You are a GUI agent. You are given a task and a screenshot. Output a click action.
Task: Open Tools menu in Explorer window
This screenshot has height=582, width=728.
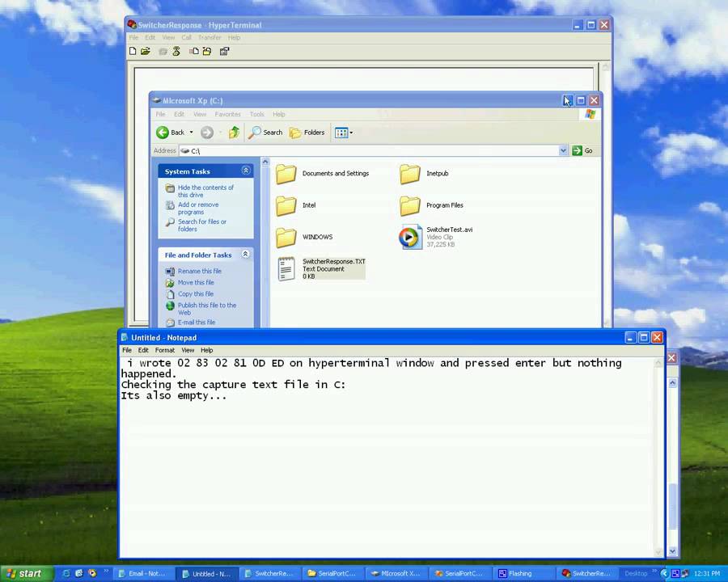coord(256,114)
